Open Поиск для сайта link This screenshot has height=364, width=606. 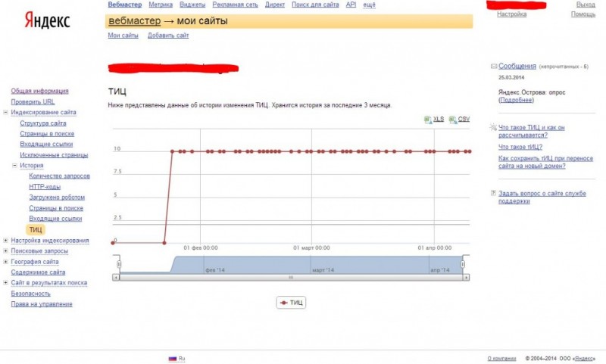point(315,5)
